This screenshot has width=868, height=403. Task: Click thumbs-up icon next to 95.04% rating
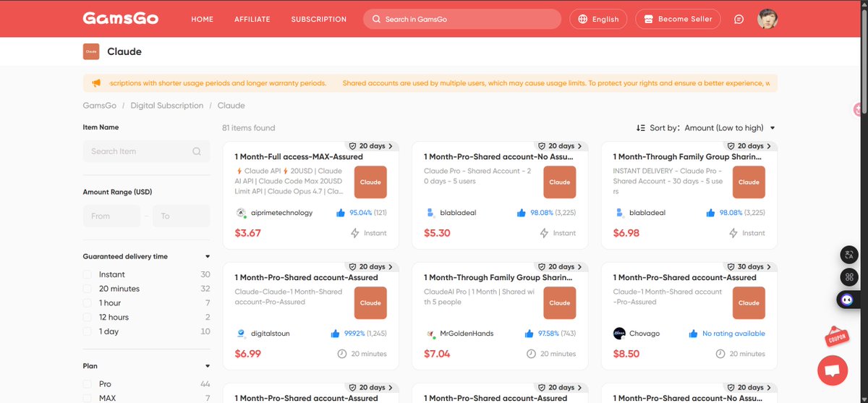point(341,213)
